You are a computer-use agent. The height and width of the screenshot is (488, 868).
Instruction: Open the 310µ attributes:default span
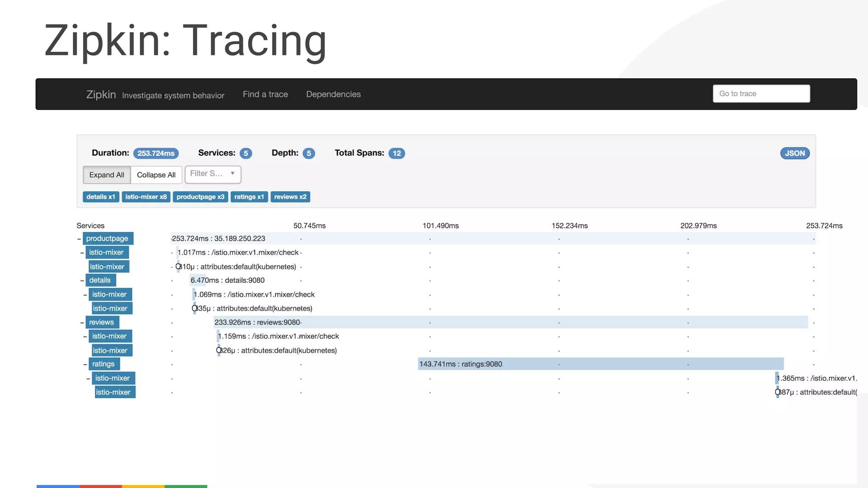click(x=236, y=266)
